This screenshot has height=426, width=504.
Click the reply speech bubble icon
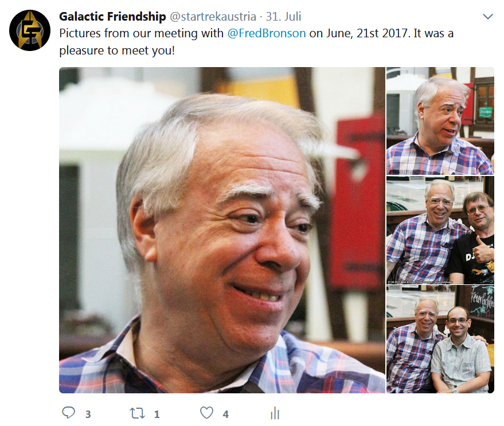(68, 412)
